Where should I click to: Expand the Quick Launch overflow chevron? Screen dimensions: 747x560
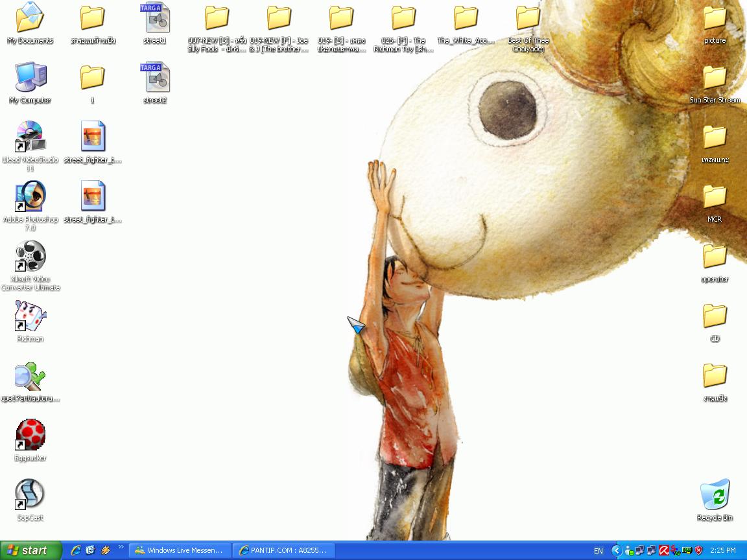(x=121, y=546)
